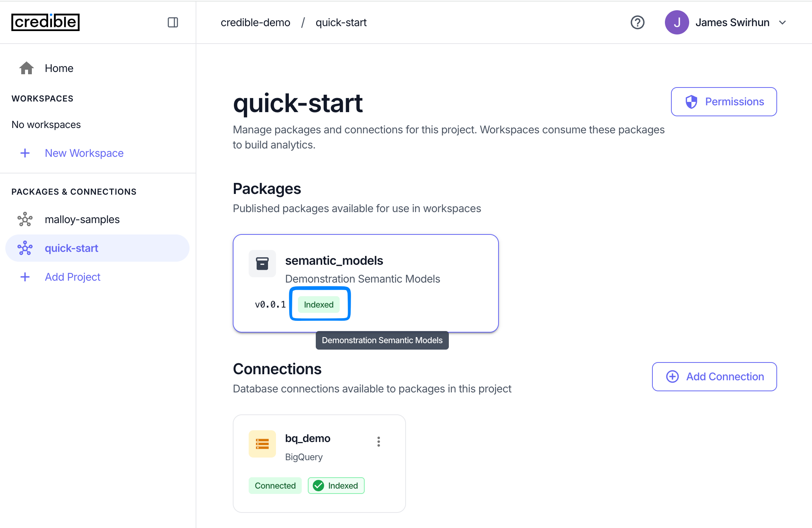The width and height of the screenshot is (812, 528).
Task: Click the BigQuery icon on bq_demo card
Action: pyautogui.click(x=262, y=444)
